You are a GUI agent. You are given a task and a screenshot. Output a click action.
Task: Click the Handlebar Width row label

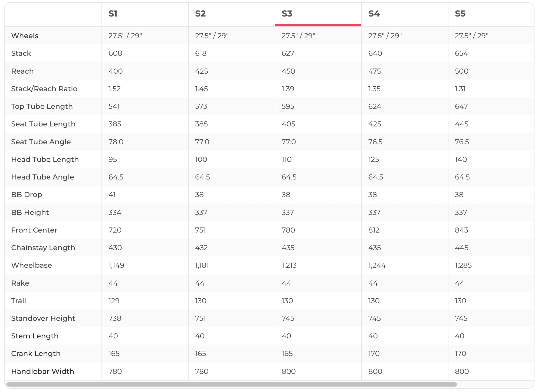pyautogui.click(x=42, y=371)
